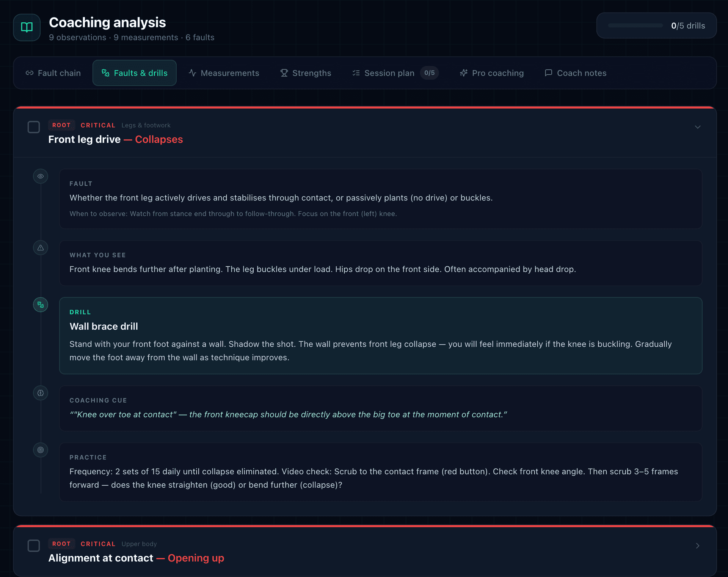Click the open book logo icon
Image resolution: width=728 pixels, height=577 pixels.
27,27
